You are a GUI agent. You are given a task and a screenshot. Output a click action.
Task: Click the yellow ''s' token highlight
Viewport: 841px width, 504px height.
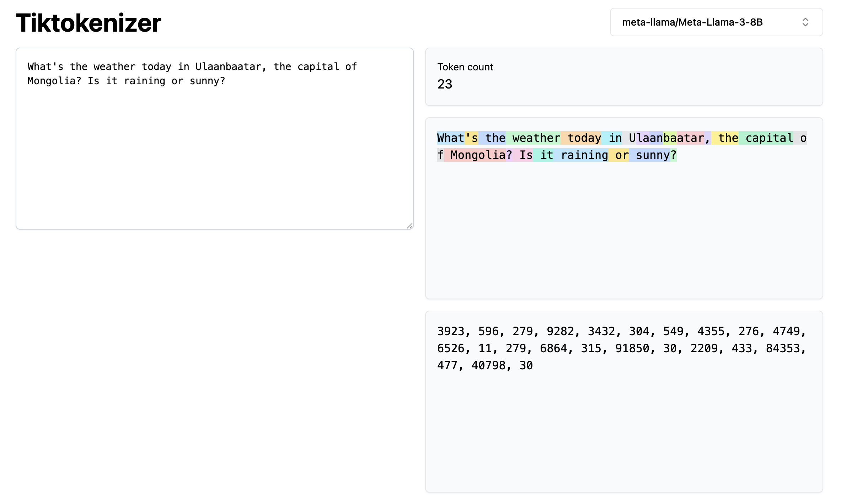(x=472, y=138)
